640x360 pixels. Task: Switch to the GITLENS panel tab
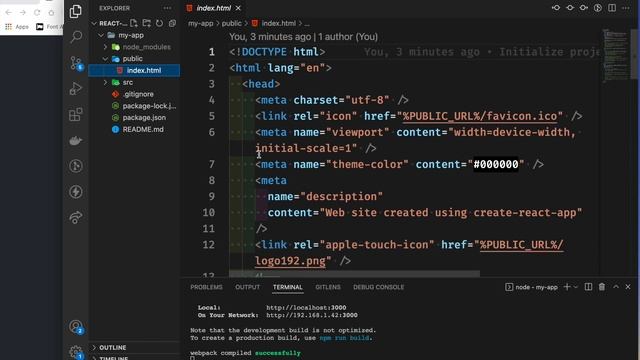point(328,287)
